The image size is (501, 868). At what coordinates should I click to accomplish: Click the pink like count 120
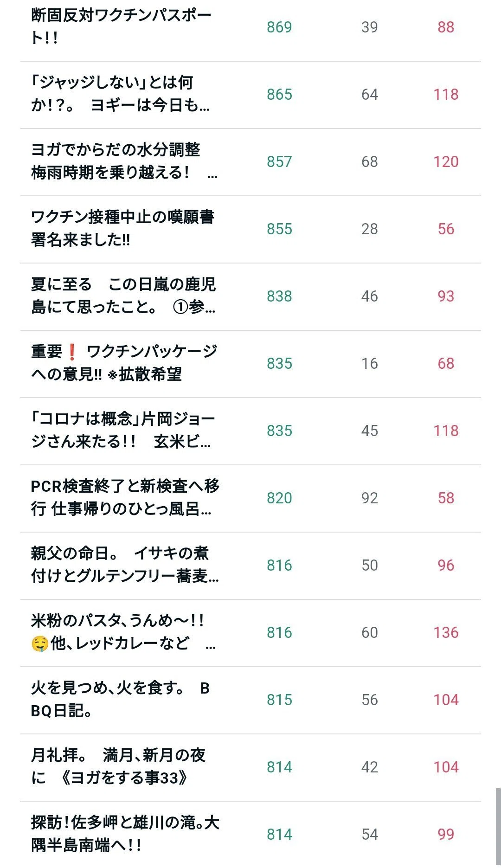tap(446, 161)
